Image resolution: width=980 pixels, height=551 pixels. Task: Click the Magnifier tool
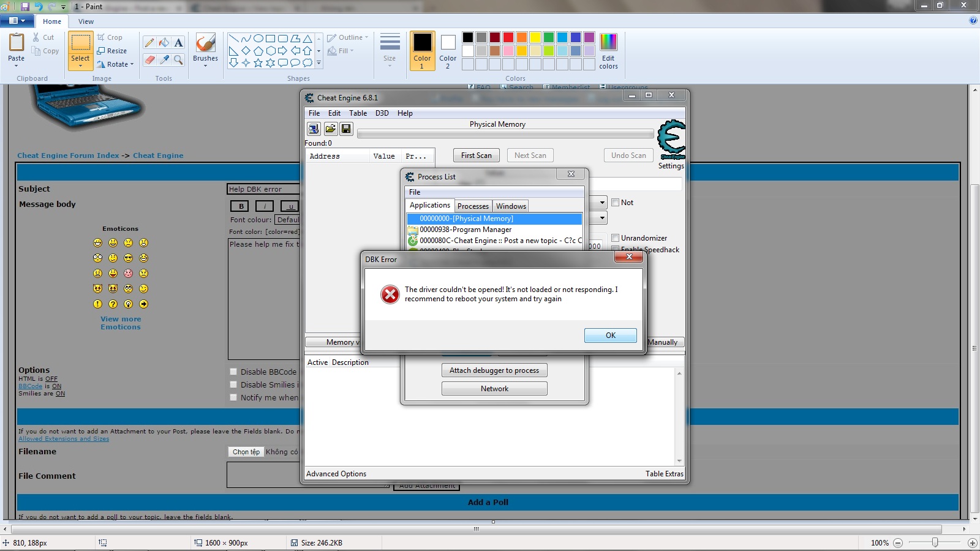tap(178, 59)
